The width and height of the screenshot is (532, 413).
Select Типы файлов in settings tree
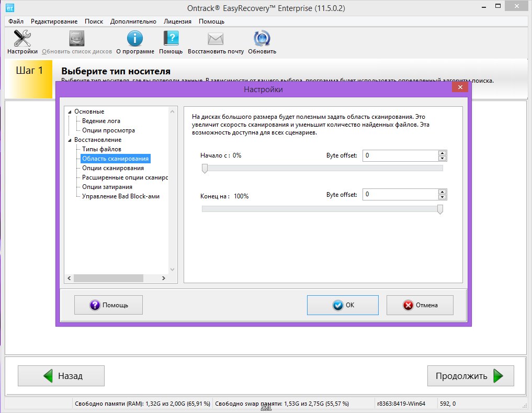coord(101,149)
